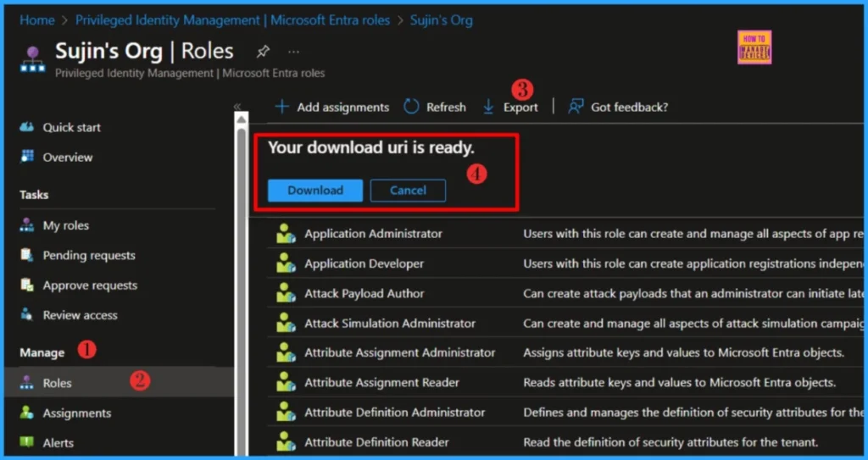Click the Export download arrow icon
Viewport: 868px width, 460px height.
[488, 107]
